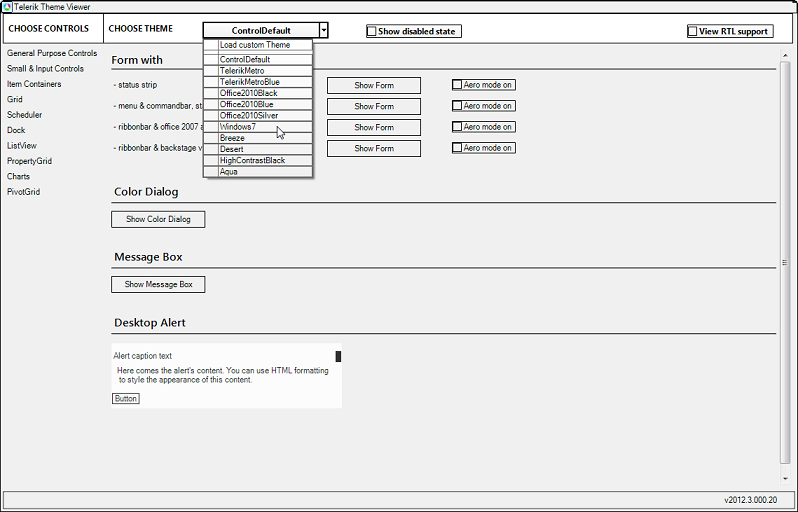Click Alert caption text
Image resolution: width=798 pixels, height=512 pixels.
[x=142, y=356]
